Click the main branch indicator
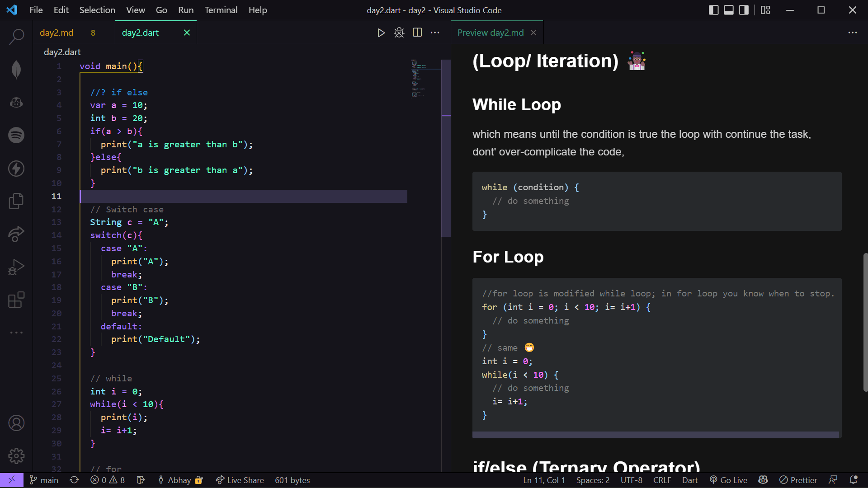This screenshot has height=488, width=868. 44,480
